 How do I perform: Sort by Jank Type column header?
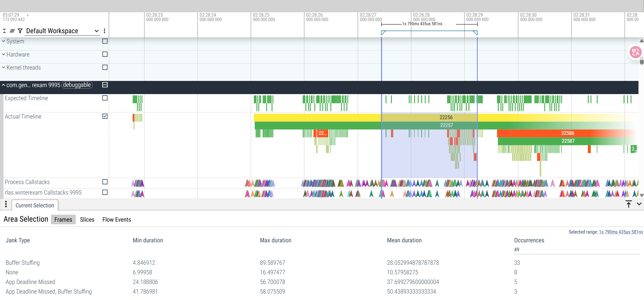tap(18, 240)
